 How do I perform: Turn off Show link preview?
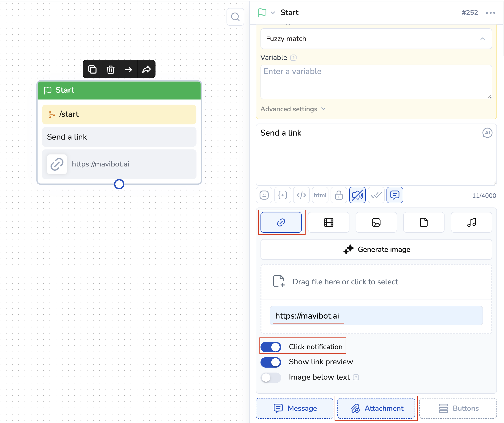(x=271, y=362)
